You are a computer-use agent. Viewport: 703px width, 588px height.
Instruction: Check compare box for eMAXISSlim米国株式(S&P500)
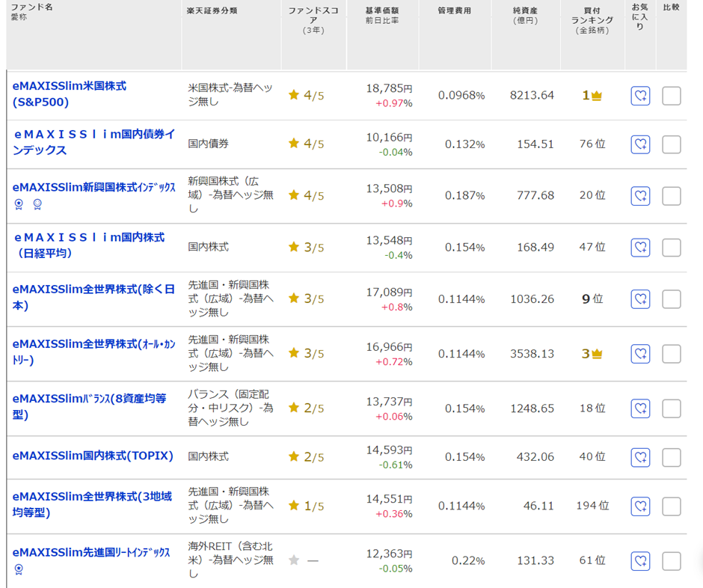pos(671,96)
